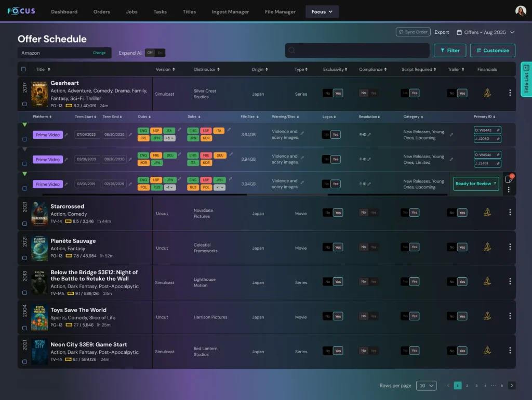Click the Customize button
This screenshot has height=400, width=532.
pos(493,50)
